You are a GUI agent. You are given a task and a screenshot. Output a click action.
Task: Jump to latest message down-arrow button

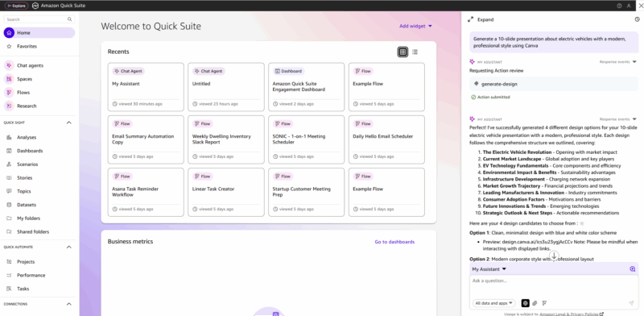click(554, 256)
